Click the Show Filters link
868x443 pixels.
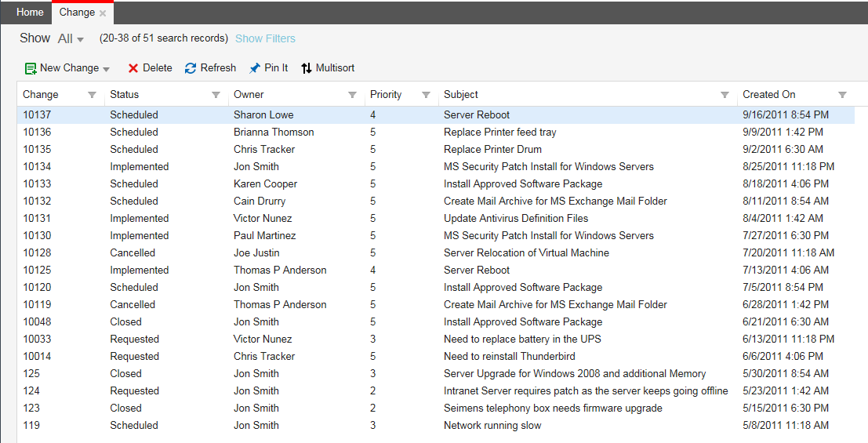coord(265,38)
